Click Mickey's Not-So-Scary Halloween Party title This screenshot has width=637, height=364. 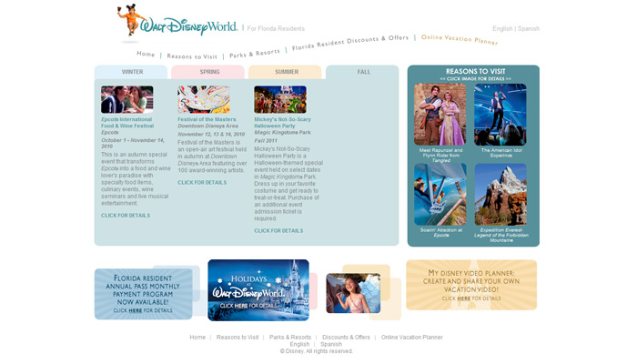click(282, 123)
